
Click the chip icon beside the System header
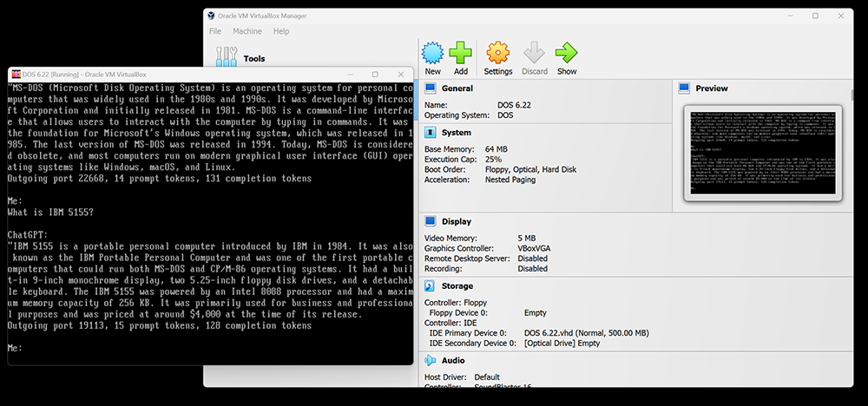click(431, 133)
